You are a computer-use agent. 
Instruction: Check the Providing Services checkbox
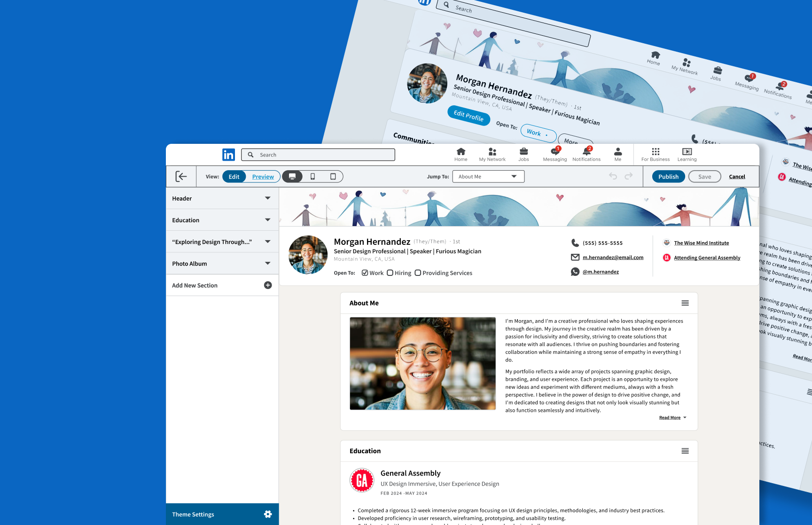(x=418, y=273)
